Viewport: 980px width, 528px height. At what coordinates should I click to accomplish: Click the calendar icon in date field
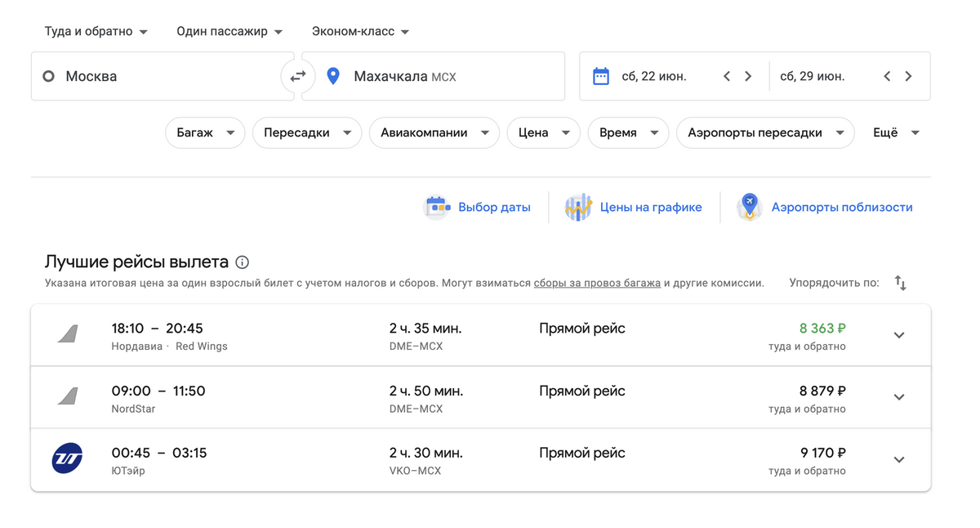pos(601,76)
